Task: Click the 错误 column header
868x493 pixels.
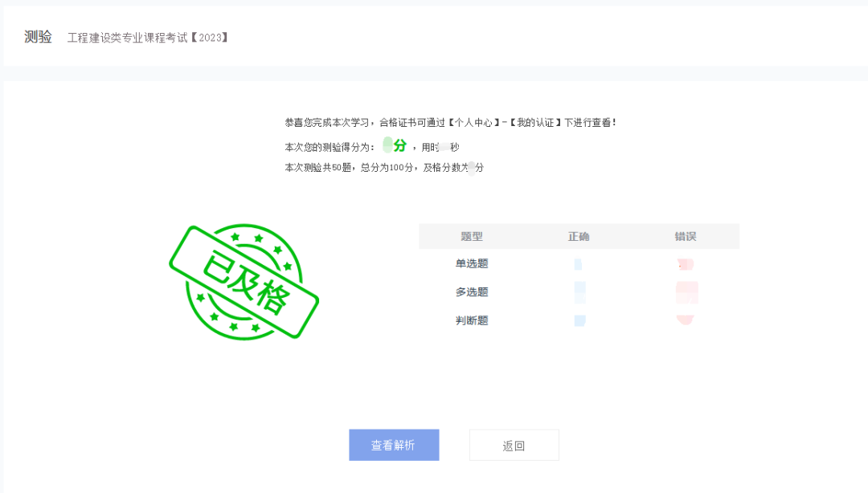Action: tap(686, 236)
